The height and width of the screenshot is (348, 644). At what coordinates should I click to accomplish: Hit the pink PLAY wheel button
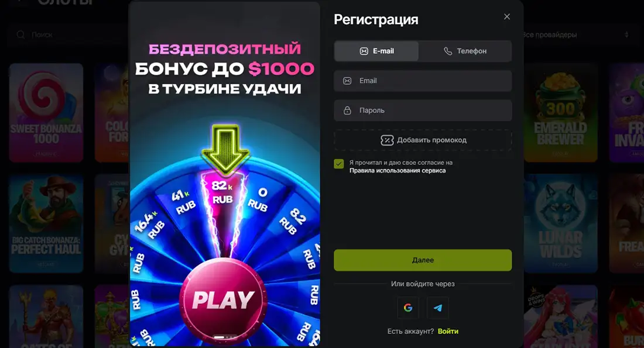tap(224, 300)
